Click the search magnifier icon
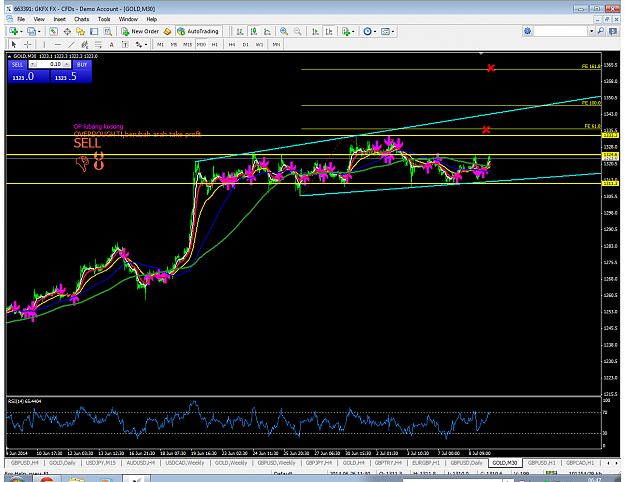This screenshot has height=482, width=625. (601, 31)
